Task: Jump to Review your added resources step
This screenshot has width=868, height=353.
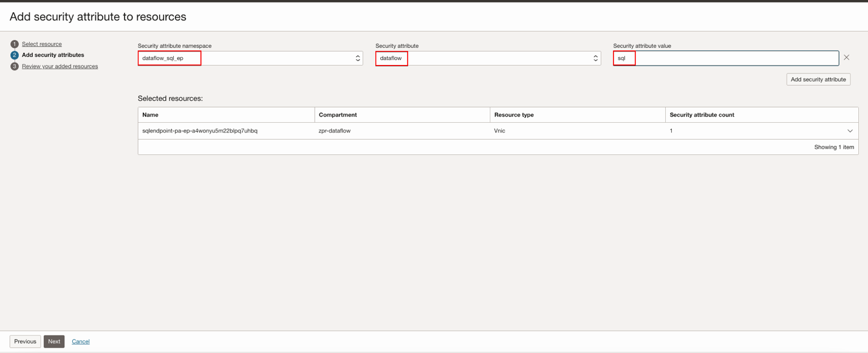Action: pos(60,66)
